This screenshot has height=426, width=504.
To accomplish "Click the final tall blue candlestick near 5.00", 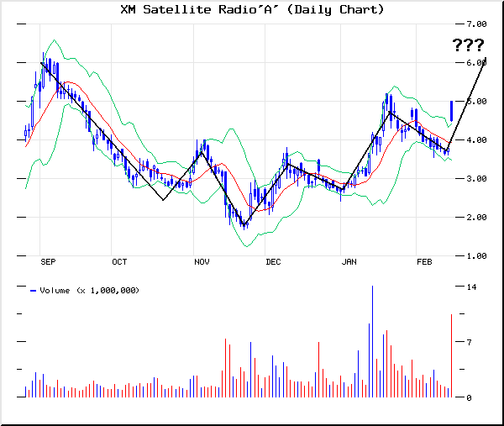I will coord(452,111).
